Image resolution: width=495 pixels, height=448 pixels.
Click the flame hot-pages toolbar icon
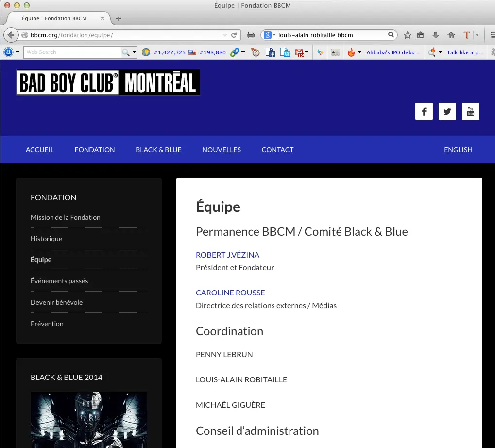[351, 52]
